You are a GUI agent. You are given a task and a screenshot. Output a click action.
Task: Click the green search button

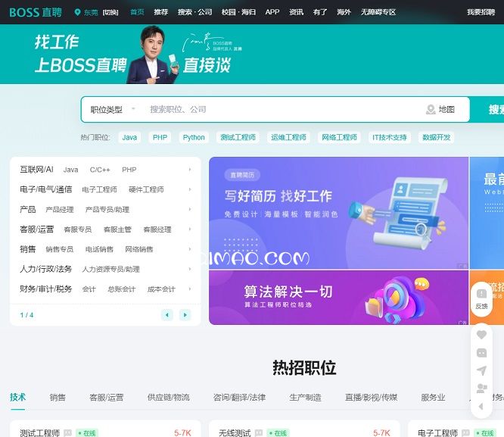487,109
